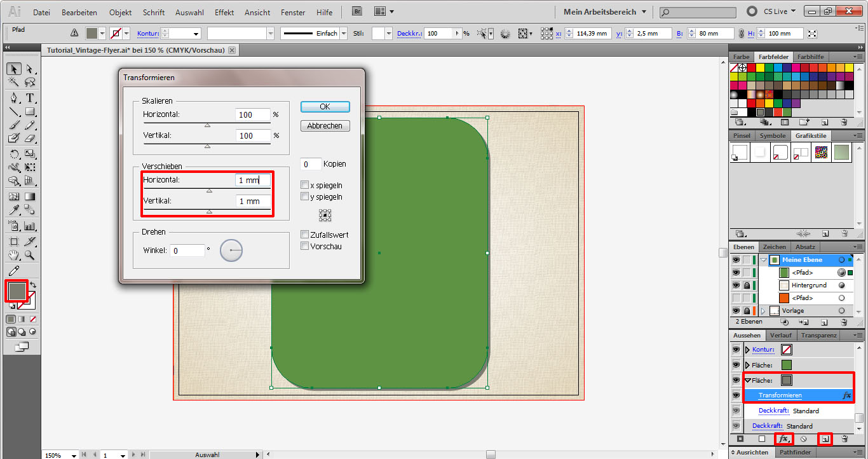Select the Pen tool

14,98
